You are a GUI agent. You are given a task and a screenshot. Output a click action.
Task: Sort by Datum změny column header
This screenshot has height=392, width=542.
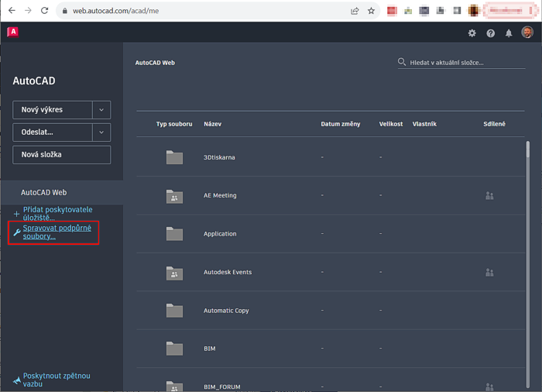coord(340,124)
